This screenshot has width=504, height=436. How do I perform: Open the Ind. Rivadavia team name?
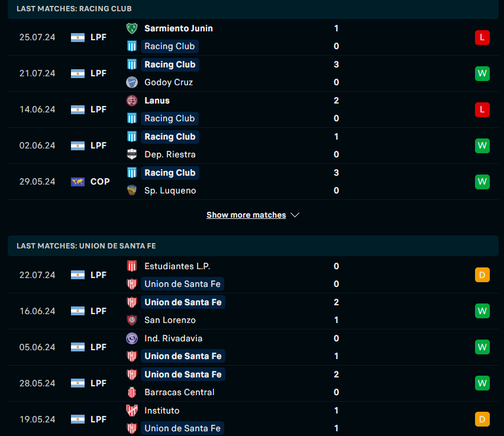[173, 338]
